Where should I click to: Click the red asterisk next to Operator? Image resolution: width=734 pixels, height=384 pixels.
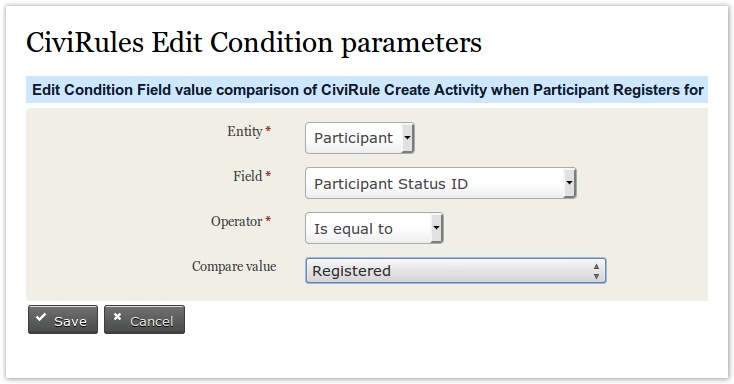[268, 219]
